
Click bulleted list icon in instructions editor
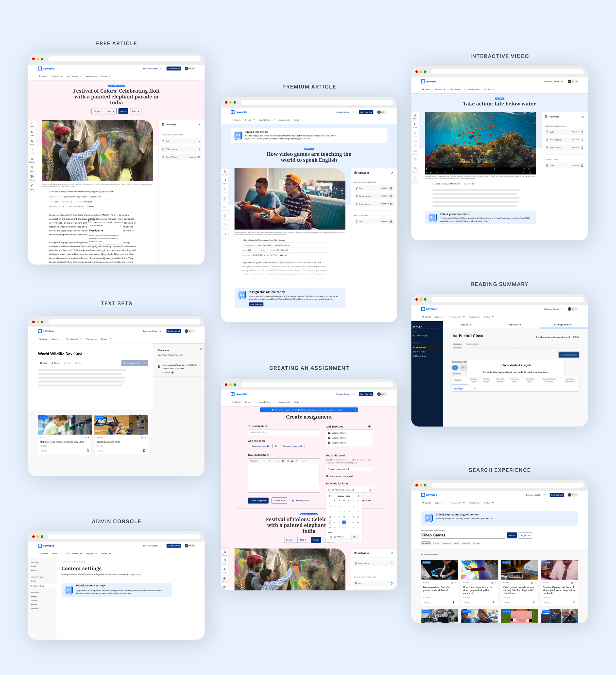point(283,461)
